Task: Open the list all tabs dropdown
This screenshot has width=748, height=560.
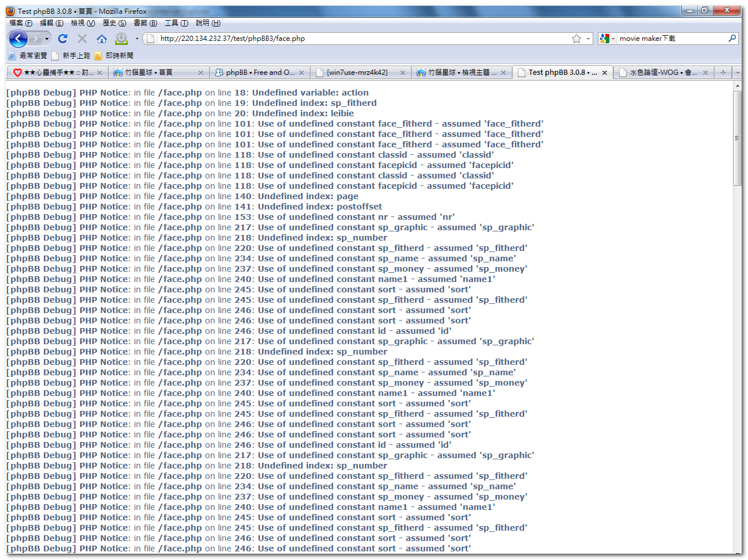Action: pos(738,73)
